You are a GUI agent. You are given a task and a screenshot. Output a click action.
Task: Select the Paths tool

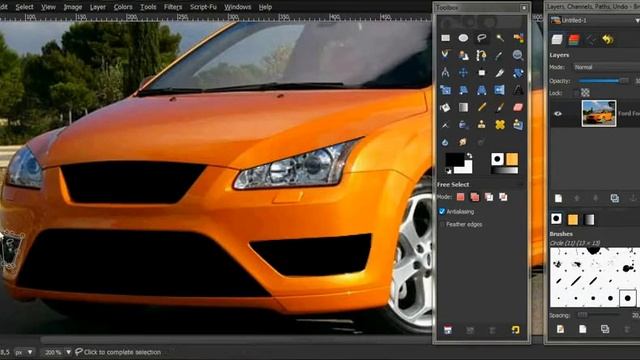point(482,55)
